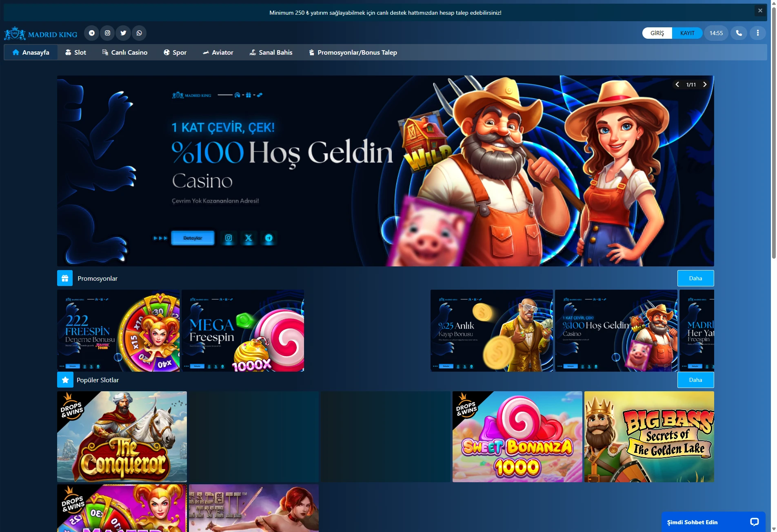Screen dimensions: 777x532
Task: Open the Spor menu item
Action: point(175,52)
